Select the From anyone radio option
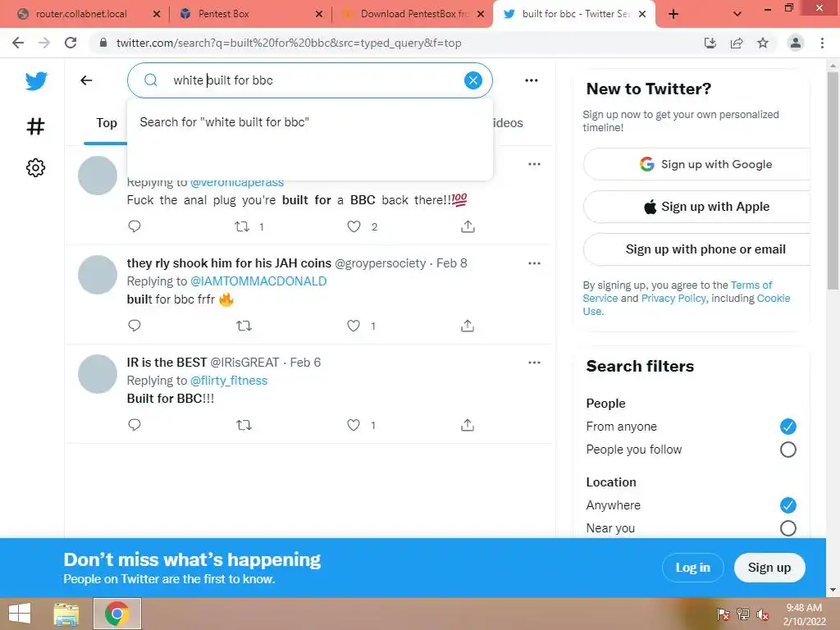The image size is (840, 630). click(788, 427)
